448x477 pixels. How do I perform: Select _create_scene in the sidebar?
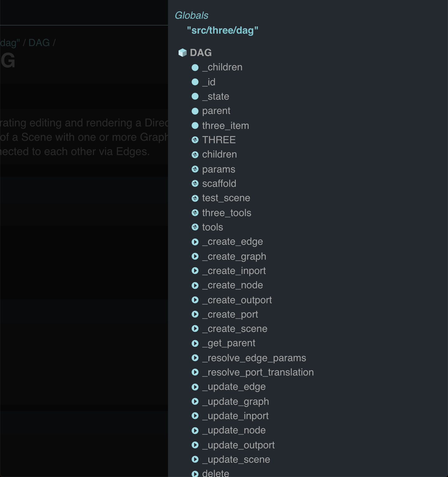235,328
